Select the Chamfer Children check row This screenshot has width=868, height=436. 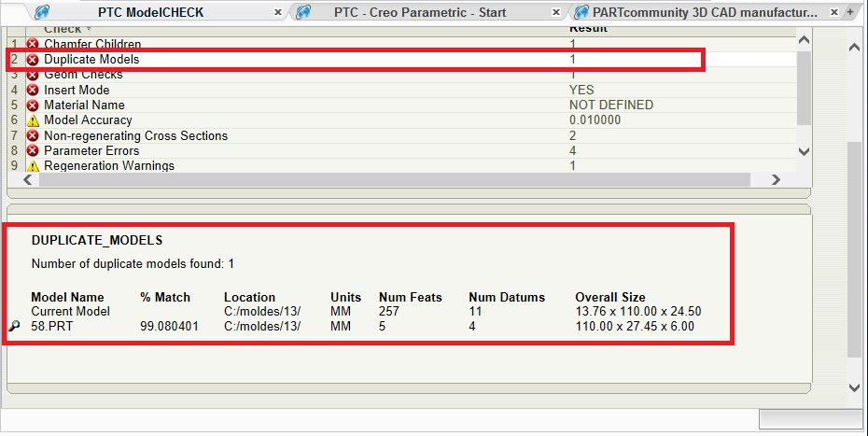pos(402,44)
